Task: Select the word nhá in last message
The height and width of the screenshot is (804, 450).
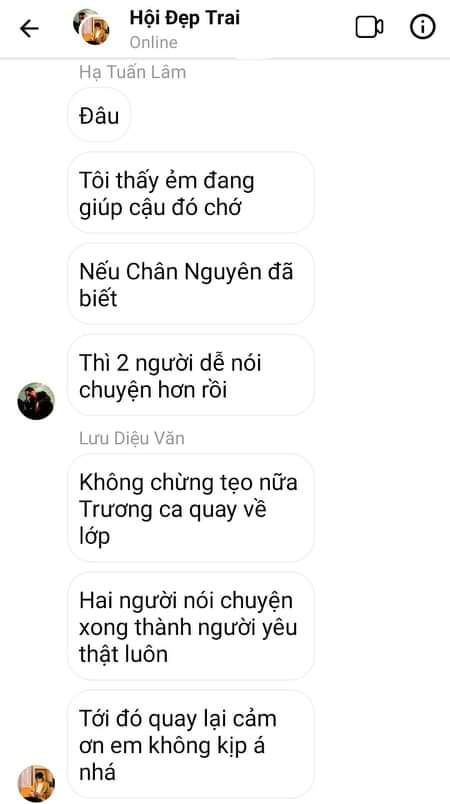Action: 97,772
